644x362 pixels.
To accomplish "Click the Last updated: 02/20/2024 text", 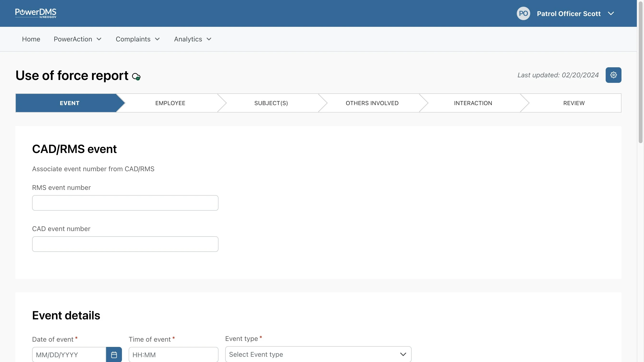I will point(558,75).
